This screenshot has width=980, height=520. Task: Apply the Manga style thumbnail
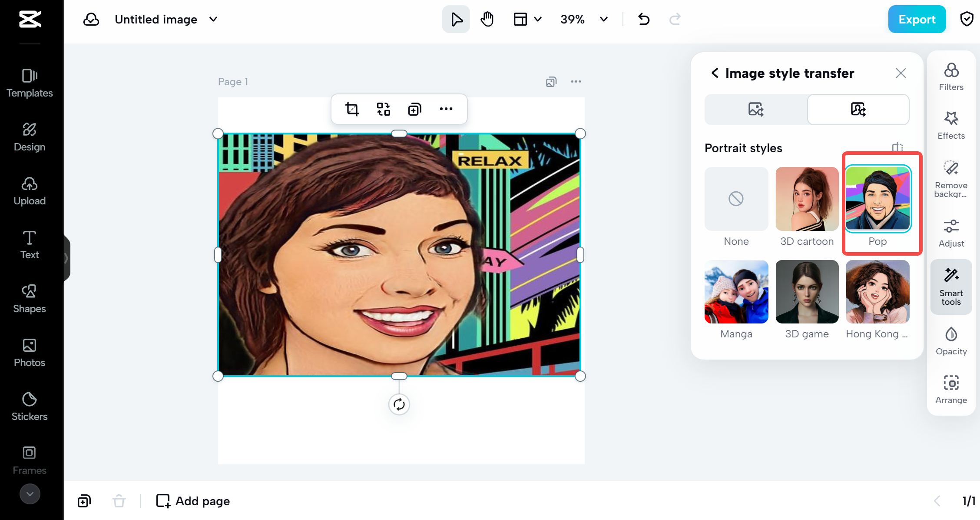pos(736,292)
